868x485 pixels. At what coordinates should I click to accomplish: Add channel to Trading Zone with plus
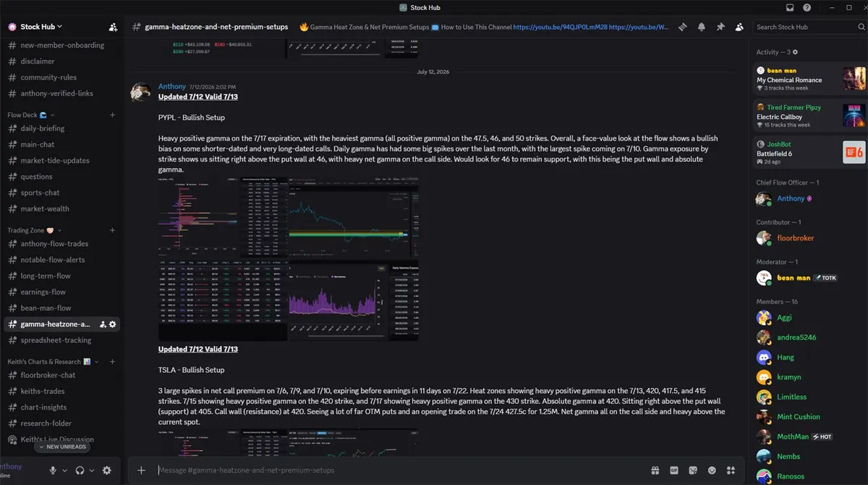(x=112, y=230)
